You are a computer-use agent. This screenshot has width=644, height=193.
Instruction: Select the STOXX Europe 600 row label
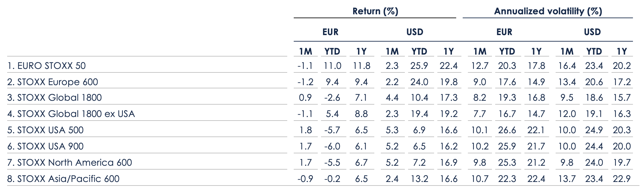point(53,82)
